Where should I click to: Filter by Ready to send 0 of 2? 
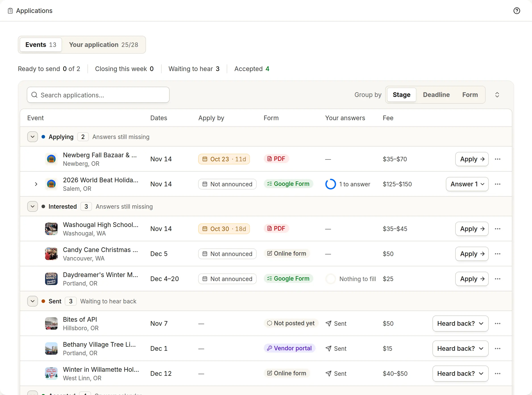click(49, 69)
